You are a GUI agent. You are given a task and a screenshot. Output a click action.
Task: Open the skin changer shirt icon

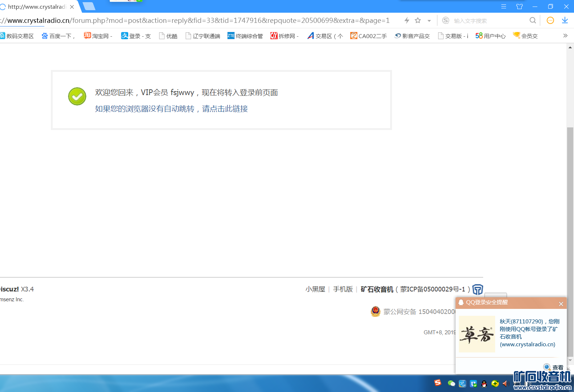pyautogui.click(x=520, y=7)
